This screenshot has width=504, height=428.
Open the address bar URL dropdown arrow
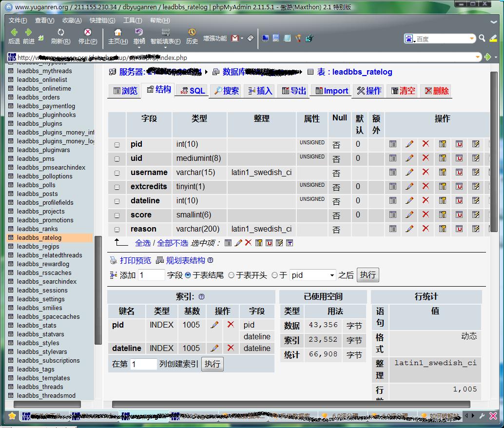[478, 58]
